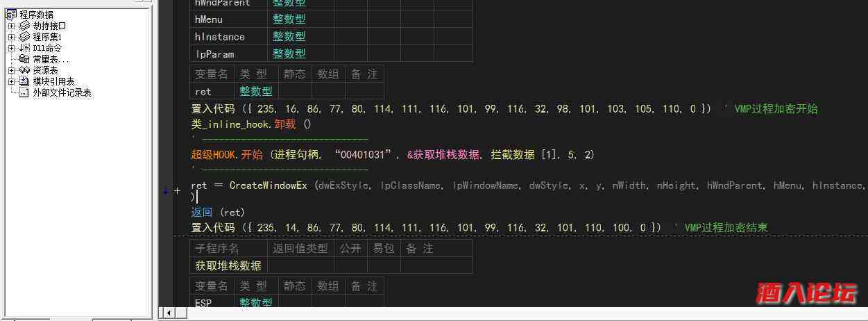Click the 公开 cell for 获取堆栈数据 subroutine
The height and width of the screenshot is (321, 868).
pos(350,265)
